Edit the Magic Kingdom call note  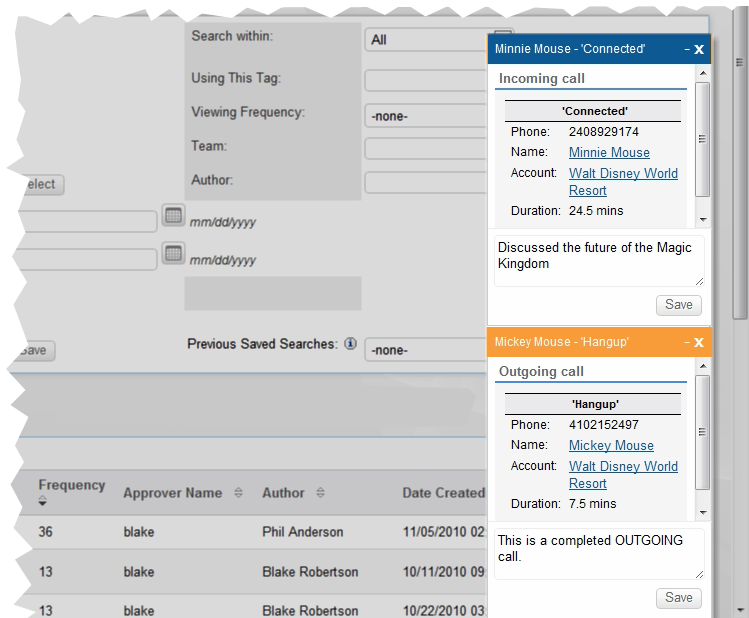click(x=599, y=261)
